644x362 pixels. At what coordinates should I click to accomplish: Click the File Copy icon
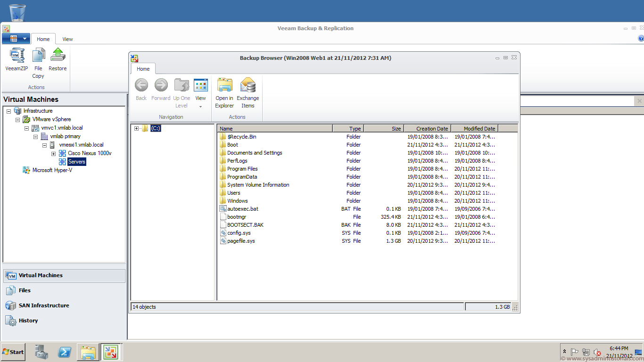click(x=38, y=63)
